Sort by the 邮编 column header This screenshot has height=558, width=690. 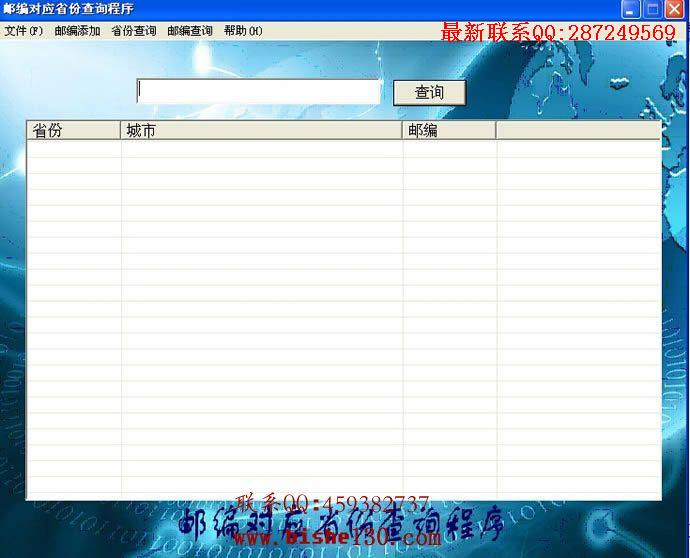point(449,130)
